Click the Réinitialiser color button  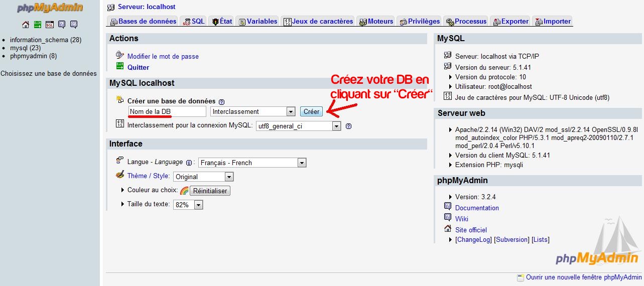pos(210,191)
